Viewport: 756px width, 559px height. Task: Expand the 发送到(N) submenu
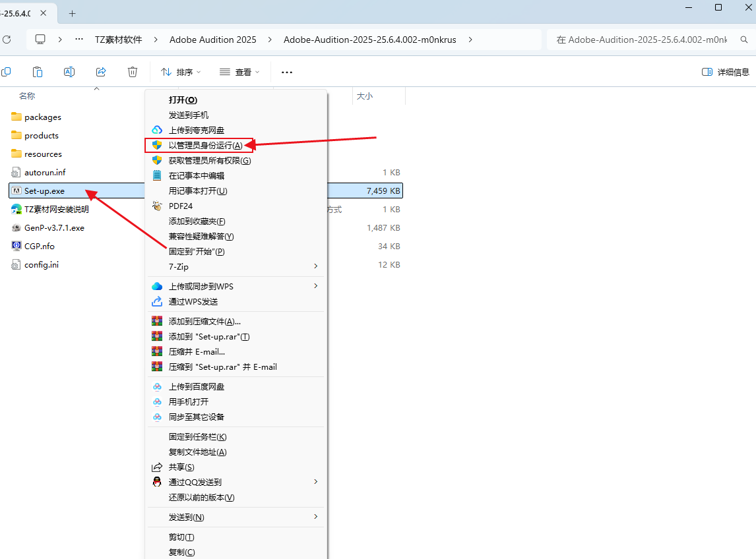[x=236, y=517]
